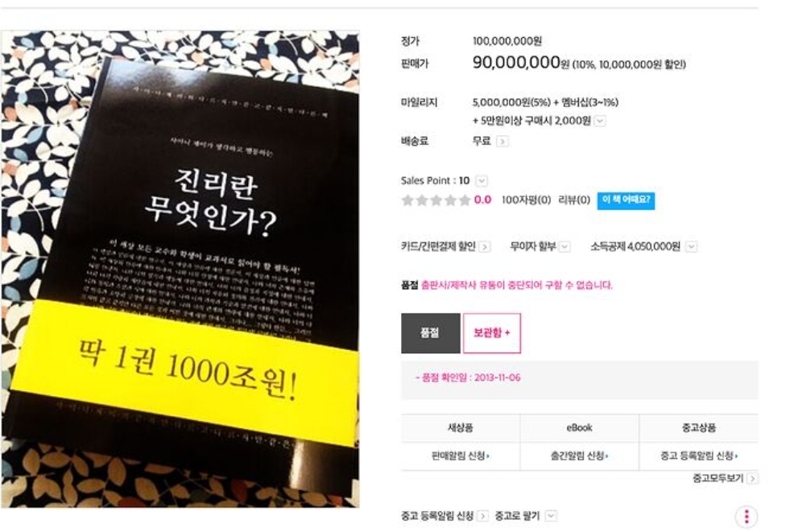Select 중고 등록알림 신청 under 중고상품
This screenshot has height=532, width=802.
[699, 456]
